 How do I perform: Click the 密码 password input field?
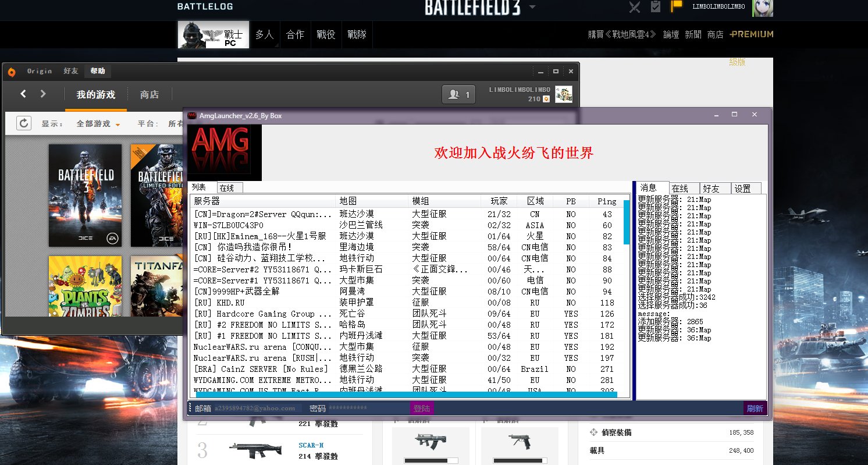tap(368, 409)
